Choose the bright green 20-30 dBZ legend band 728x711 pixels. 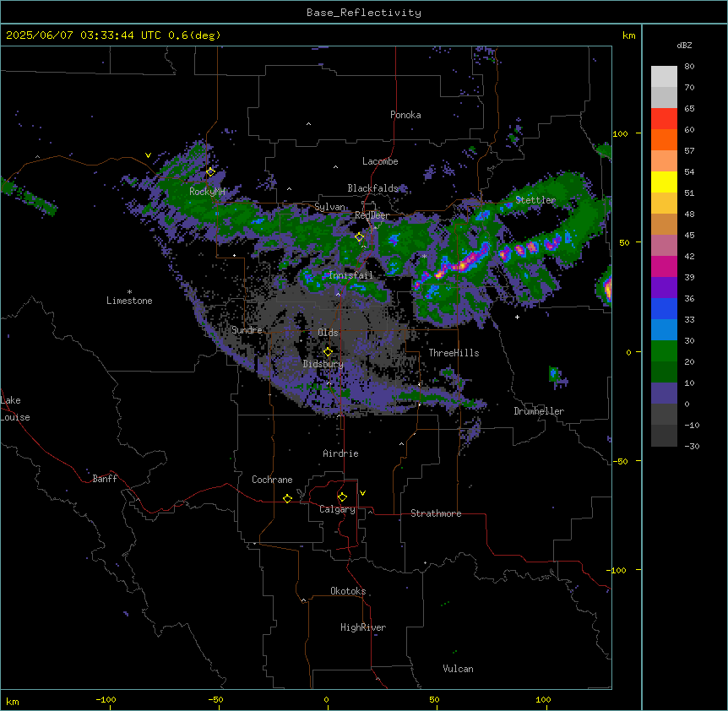pyautogui.click(x=664, y=351)
